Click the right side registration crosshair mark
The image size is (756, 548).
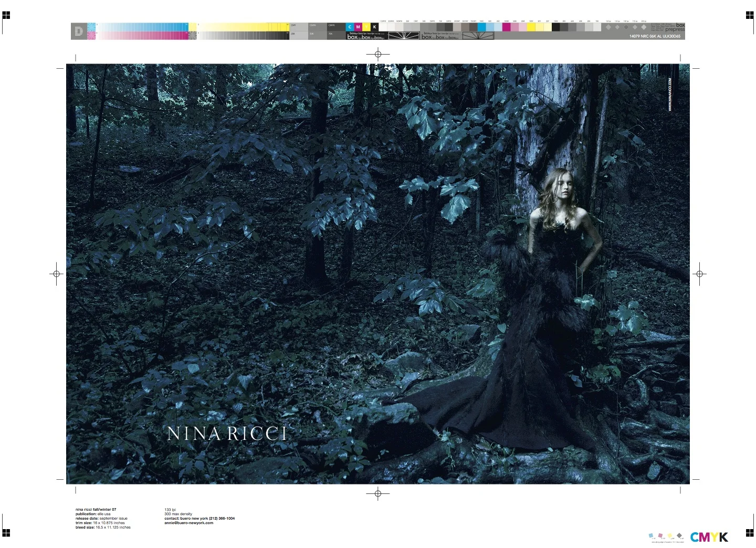coord(699,274)
